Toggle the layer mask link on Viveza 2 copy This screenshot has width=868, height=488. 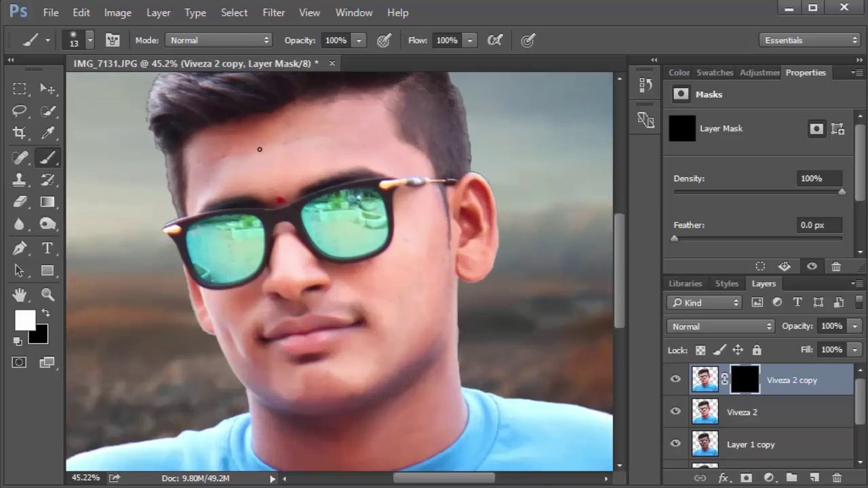[724, 380]
